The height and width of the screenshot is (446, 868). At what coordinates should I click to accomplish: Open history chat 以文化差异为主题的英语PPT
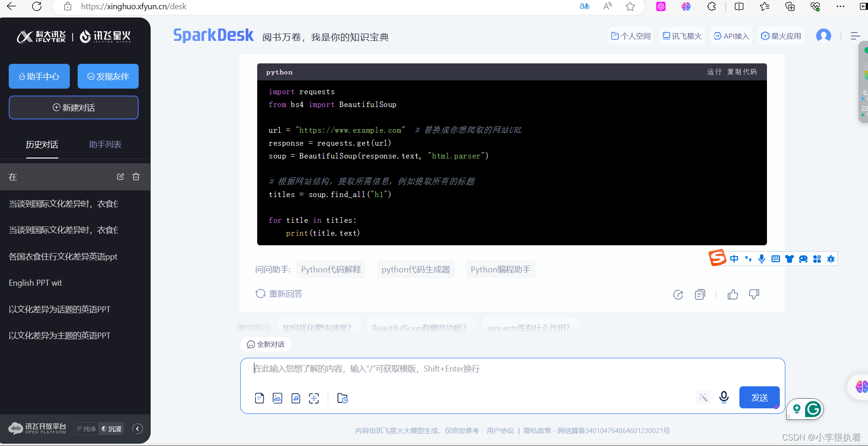click(60, 336)
